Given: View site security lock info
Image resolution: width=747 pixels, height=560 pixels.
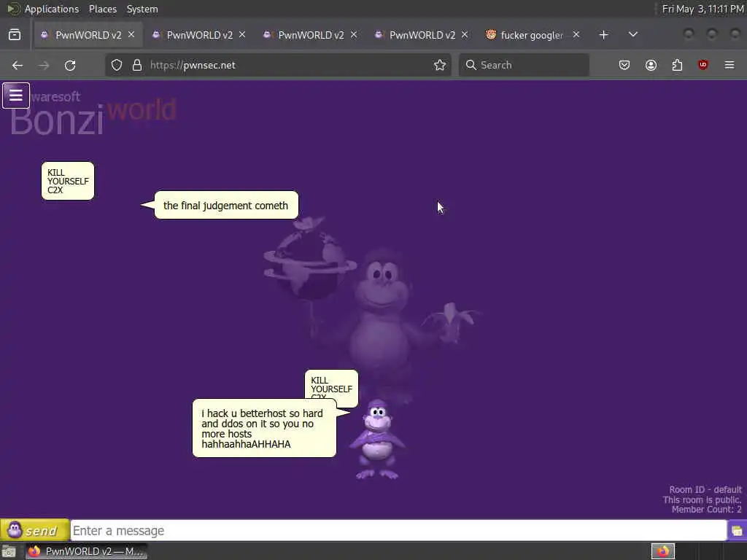Looking at the screenshot, I should pos(137,65).
